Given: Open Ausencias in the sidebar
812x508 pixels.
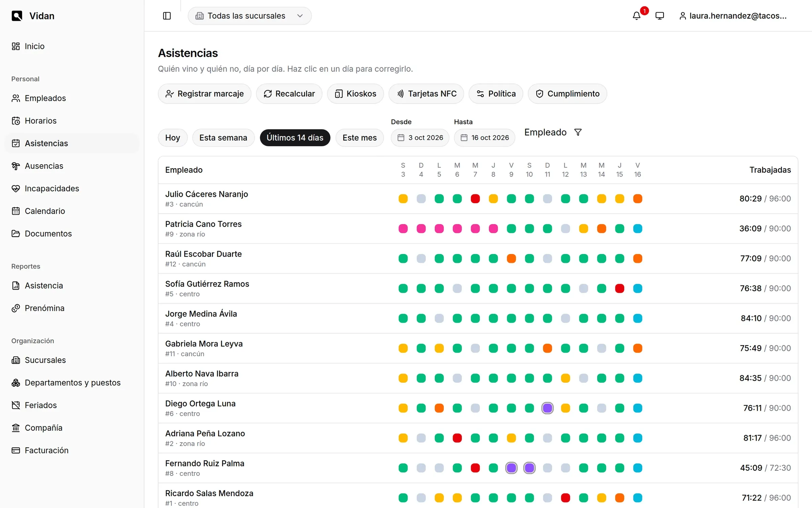Looking at the screenshot, I should tap(72, 166).
